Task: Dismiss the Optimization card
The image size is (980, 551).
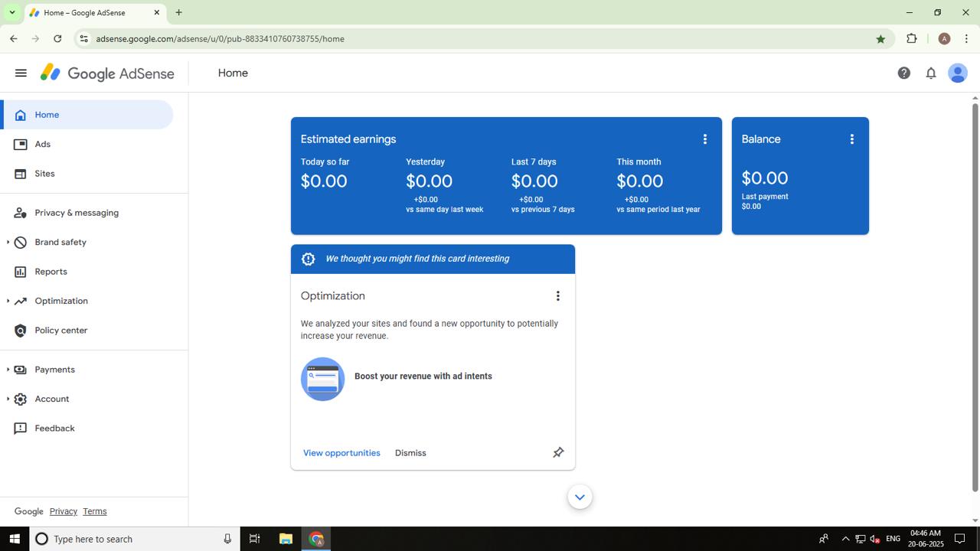Action: pyautogui.click(x=410, y=453)
